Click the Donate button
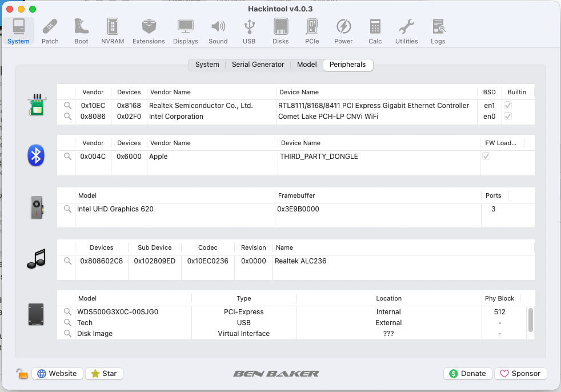This screenshot has height=392, width=561. 468,374
